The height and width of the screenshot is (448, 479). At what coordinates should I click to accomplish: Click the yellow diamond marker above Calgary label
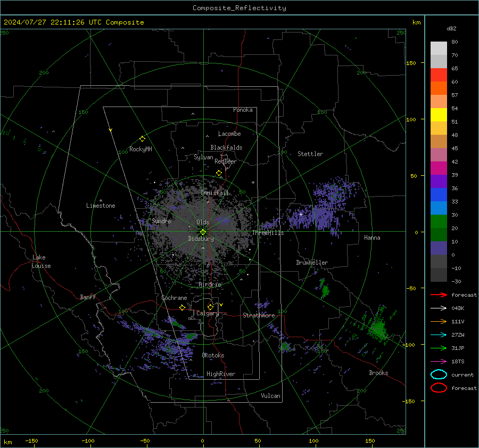pos(210,307)
